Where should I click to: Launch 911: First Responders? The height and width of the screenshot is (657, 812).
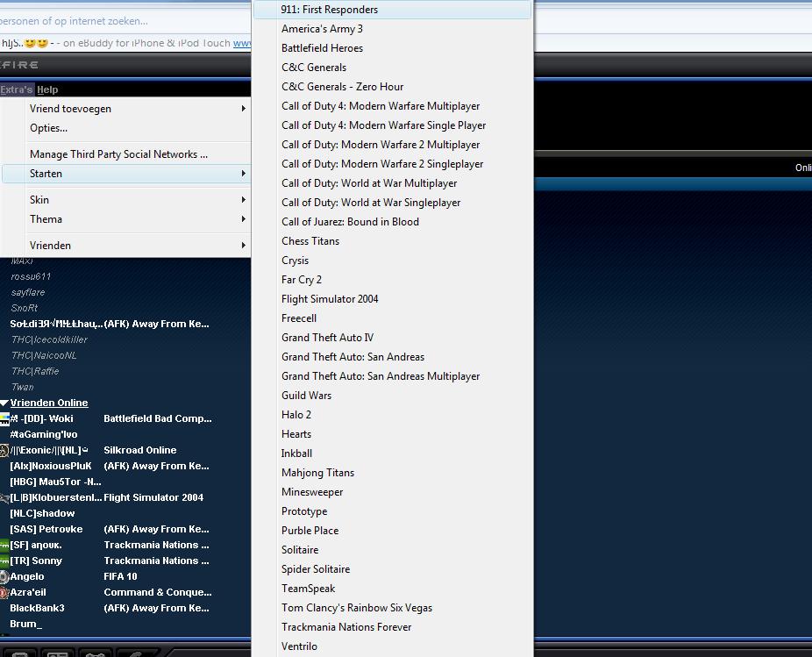[393, 10]
